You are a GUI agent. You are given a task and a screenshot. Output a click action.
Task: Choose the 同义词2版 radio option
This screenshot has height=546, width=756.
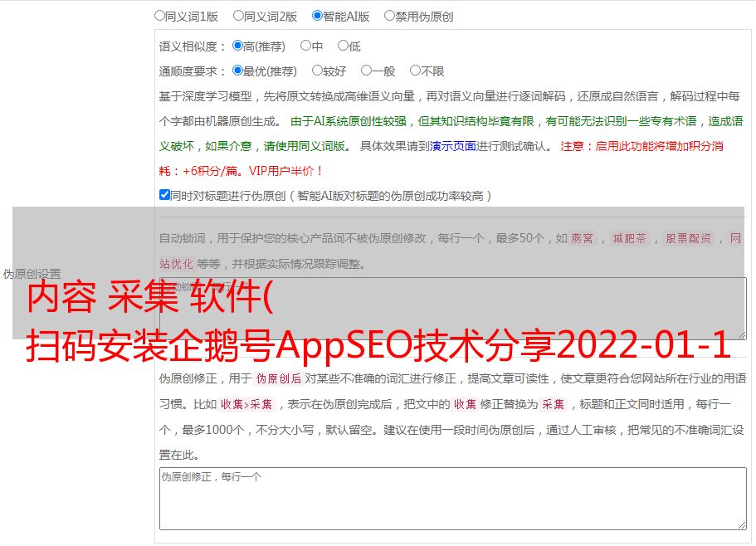click(x=238, y=16)
